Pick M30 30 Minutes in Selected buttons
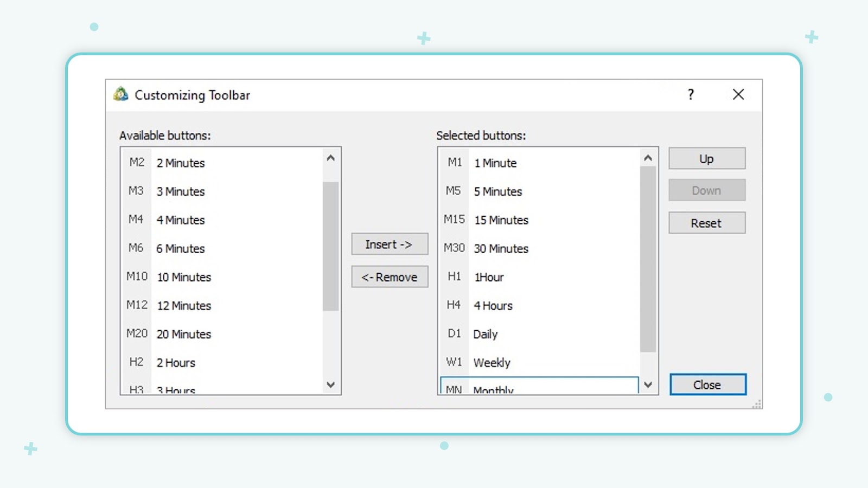Image resolution: width=868 pixels, height=488 pixels. click(539, 248)
